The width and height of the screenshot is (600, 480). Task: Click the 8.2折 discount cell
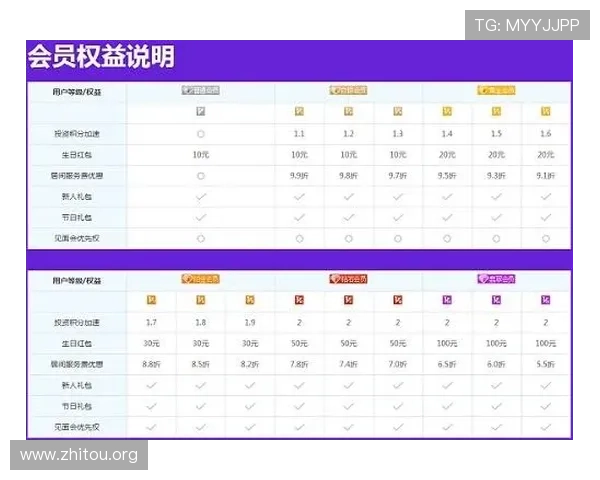(x=250, y=364)
